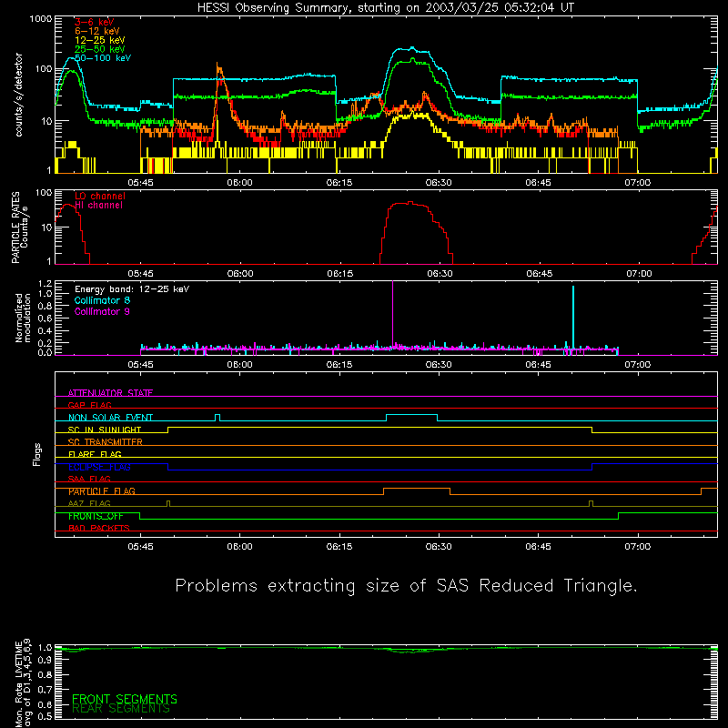Screen dimensions: 728x728
Task: Select the SAA FLAG label
Action: click(x=89, y=479)
